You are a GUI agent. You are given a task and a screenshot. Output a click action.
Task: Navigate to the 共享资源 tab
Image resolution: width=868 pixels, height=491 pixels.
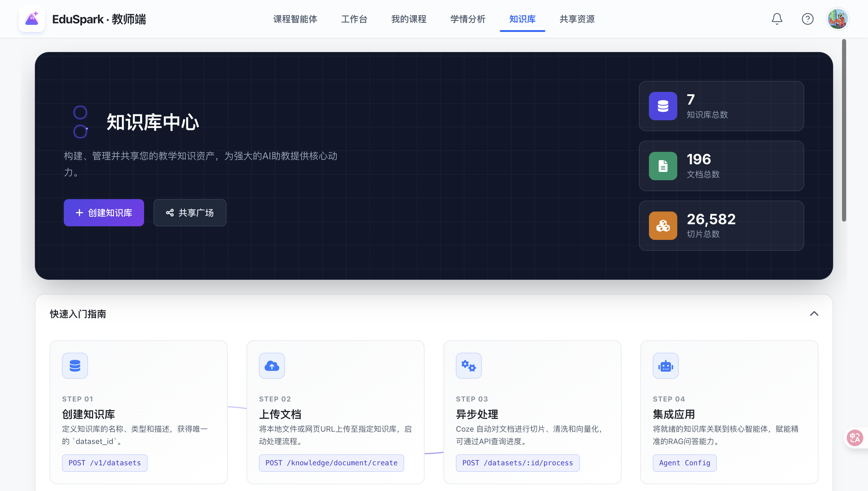pyautogui.click(x=577, y=19)
